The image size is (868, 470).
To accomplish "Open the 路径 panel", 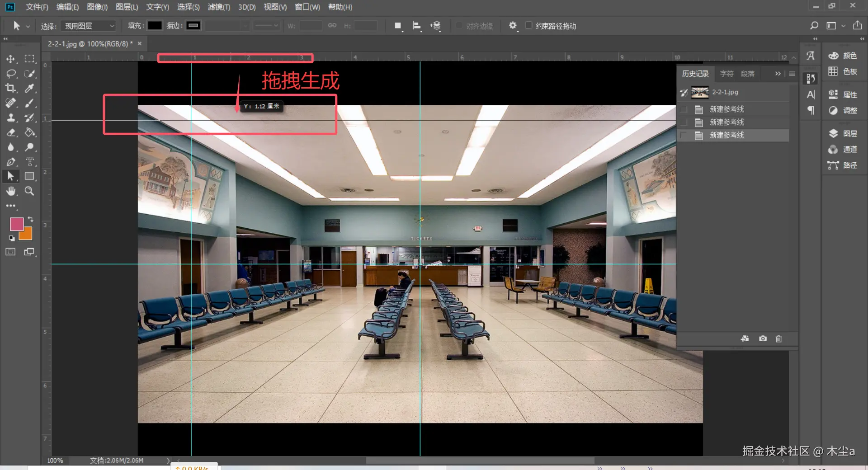I will click(843, 165).
